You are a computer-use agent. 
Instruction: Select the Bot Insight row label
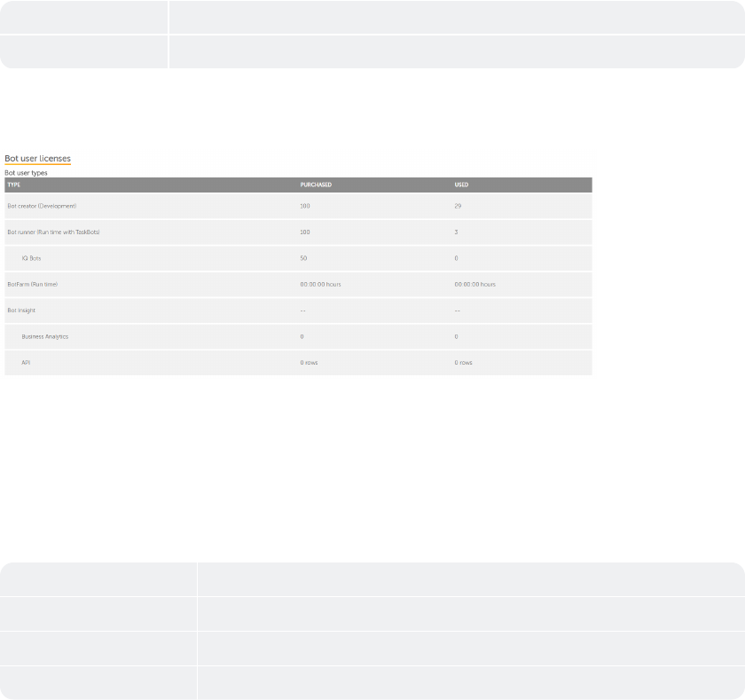tap(21, 311)
